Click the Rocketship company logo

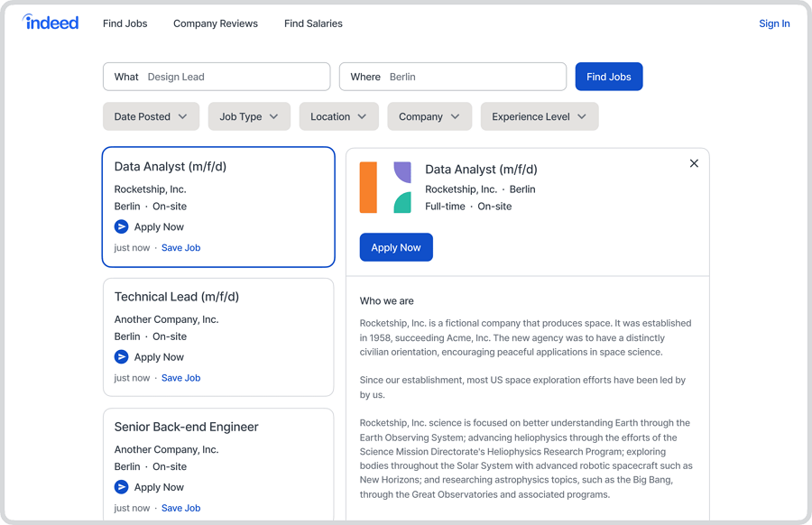pos(385,188)
